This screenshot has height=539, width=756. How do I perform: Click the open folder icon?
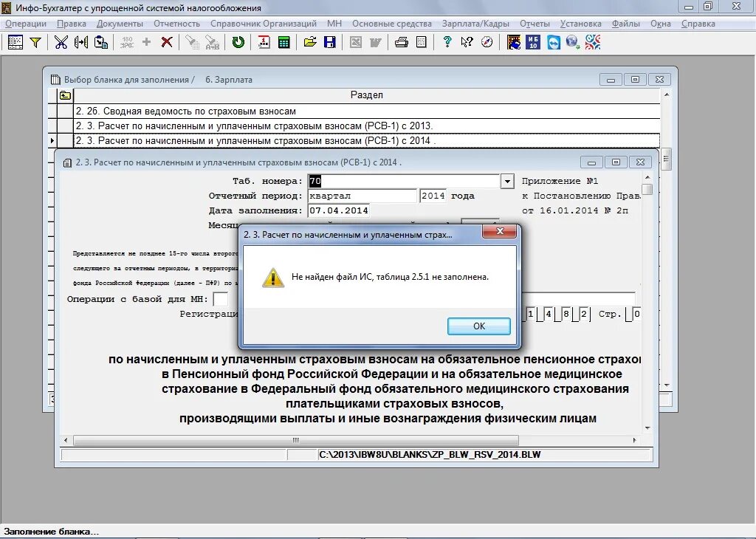[x=310, y=42]
